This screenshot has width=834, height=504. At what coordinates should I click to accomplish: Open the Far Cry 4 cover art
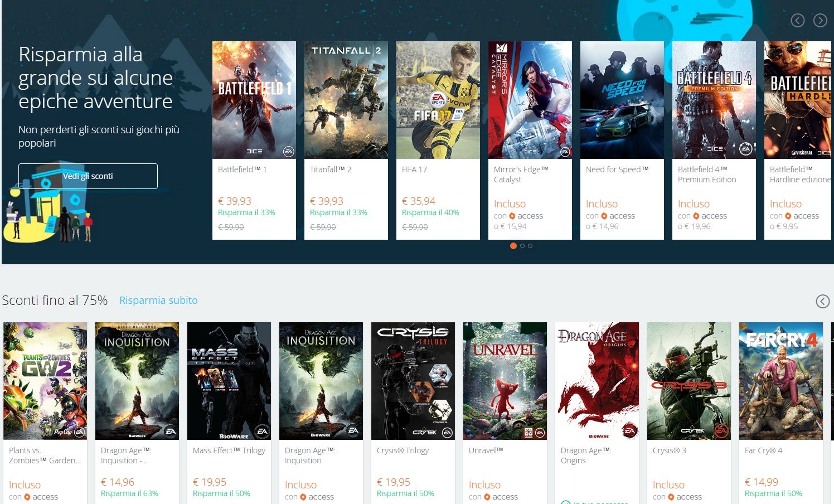(781, 381)
